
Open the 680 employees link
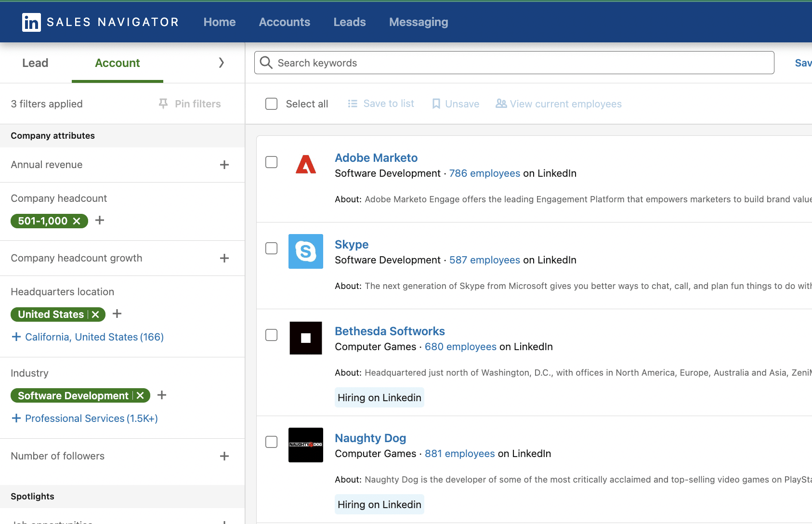pyautogui.click(x=460, y=346)
